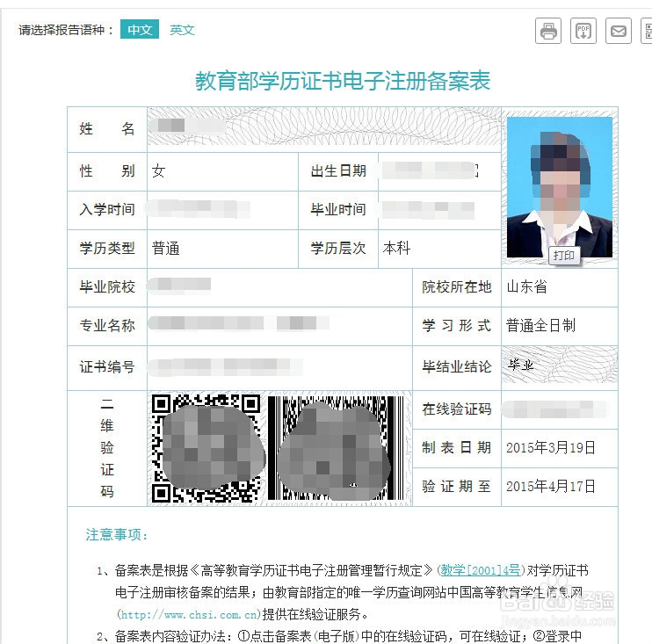
Task: Click the 在线验证码 field label
Action: click(457, 409)
